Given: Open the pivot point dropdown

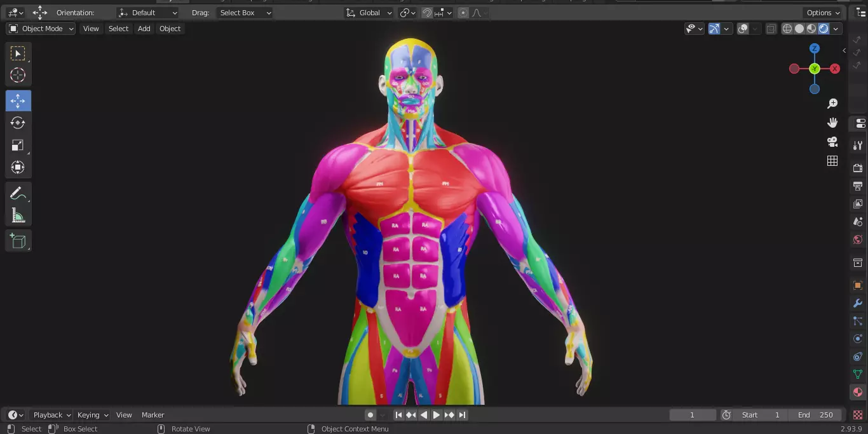Looking at the screenshot, I should point(407,13).
